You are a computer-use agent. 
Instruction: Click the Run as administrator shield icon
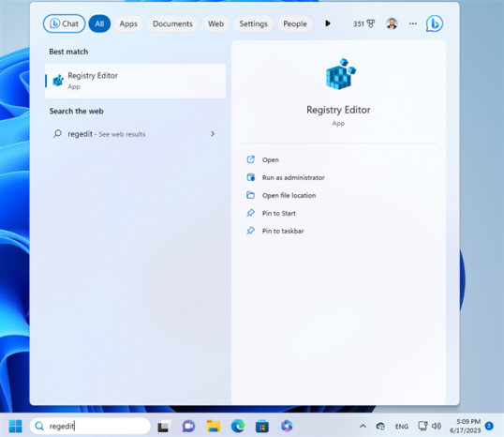click(250, 177)
